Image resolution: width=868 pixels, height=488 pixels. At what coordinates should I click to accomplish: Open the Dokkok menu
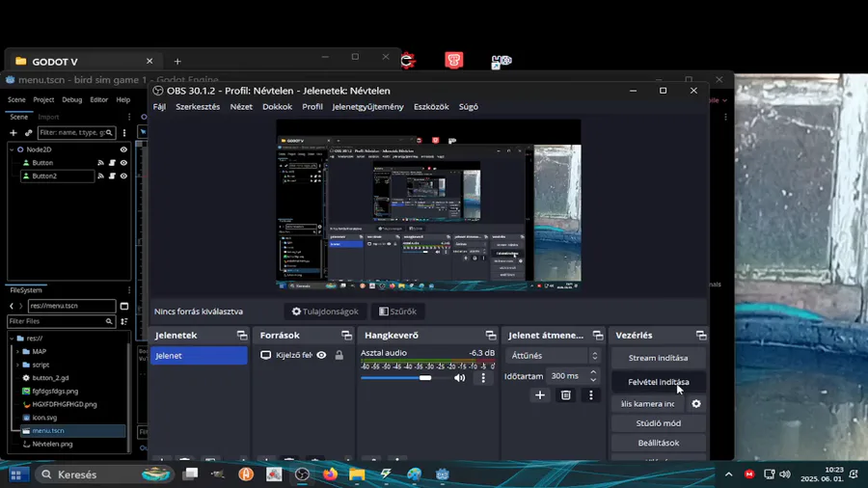[277, 107]
